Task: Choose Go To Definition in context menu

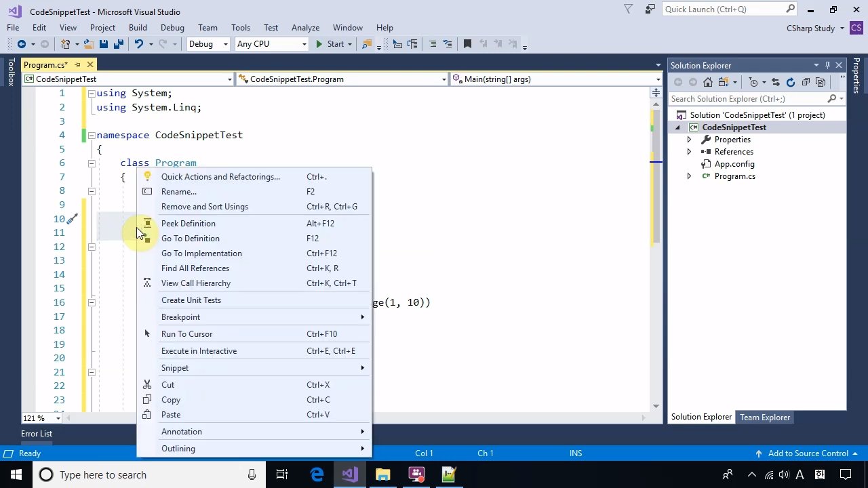Action: (x=254, y=239)
